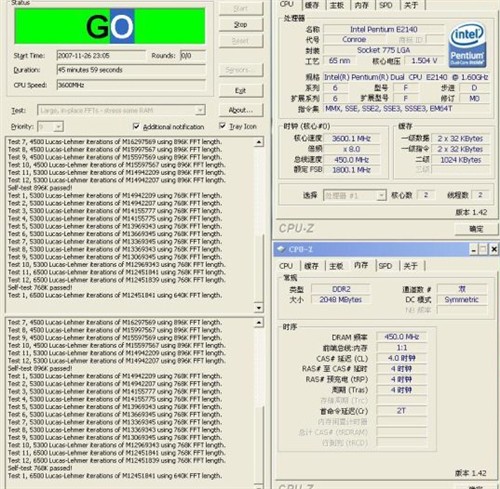Screen dimensions: 500x489
Task: Open SPD tab in lower CPU-Z window
Action: (x=385, y=266)
